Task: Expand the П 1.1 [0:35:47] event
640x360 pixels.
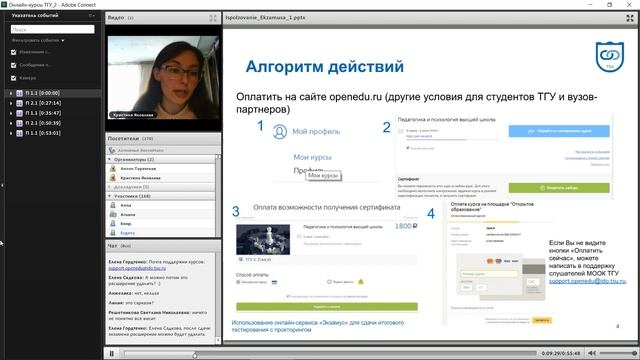Action: [11, 113]
